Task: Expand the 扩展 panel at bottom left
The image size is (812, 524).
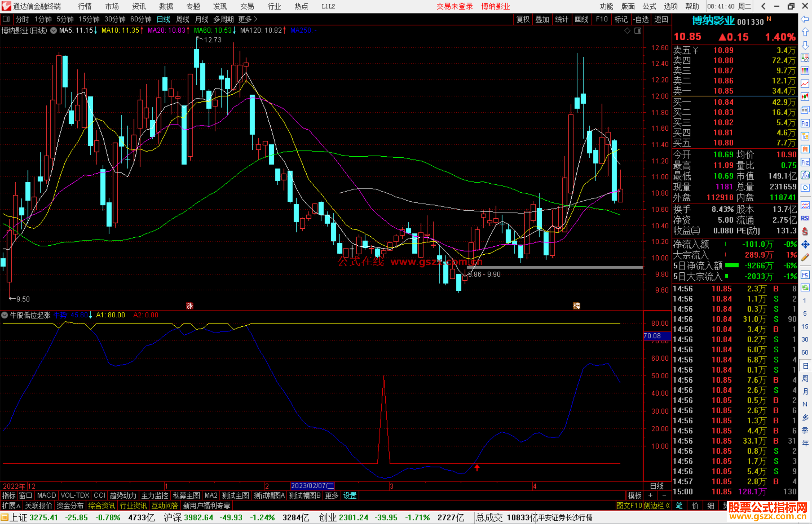Action: click(x=11, y=506)
